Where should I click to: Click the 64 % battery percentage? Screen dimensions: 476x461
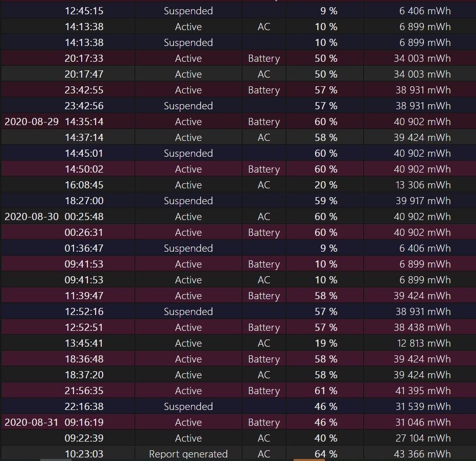(326, 454)
